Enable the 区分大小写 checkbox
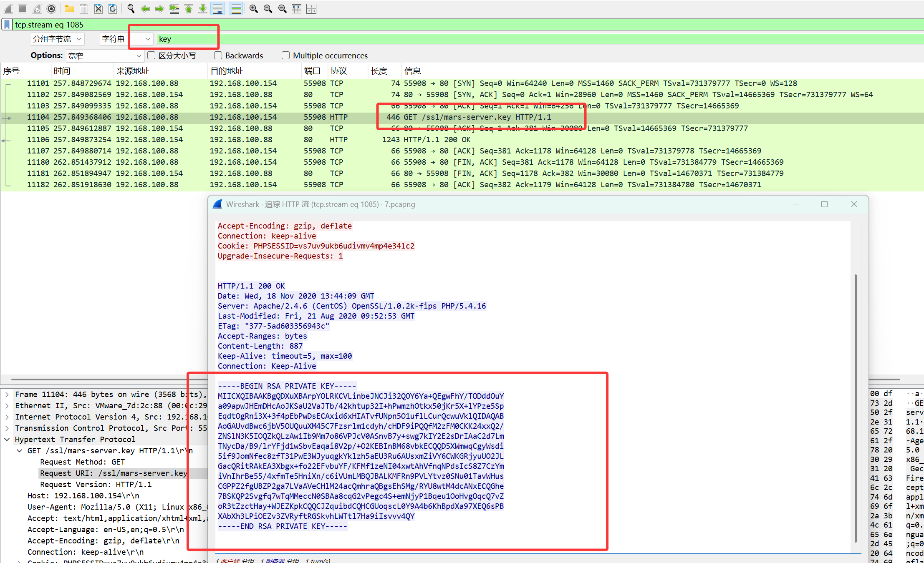This screenshot has height=563, width=924. point(151,55)
